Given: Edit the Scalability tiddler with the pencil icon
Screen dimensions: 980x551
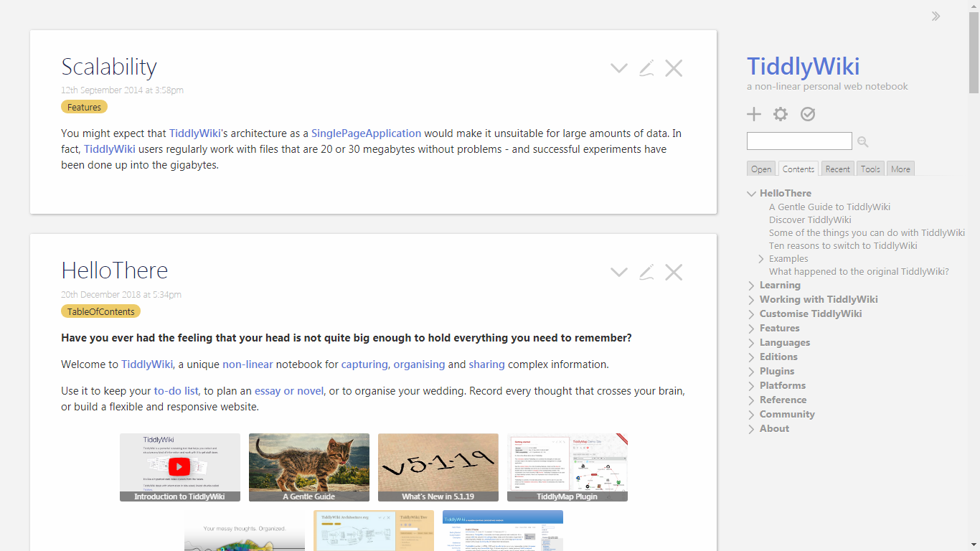Looking at the screenshot, I should tap(646, 67).
